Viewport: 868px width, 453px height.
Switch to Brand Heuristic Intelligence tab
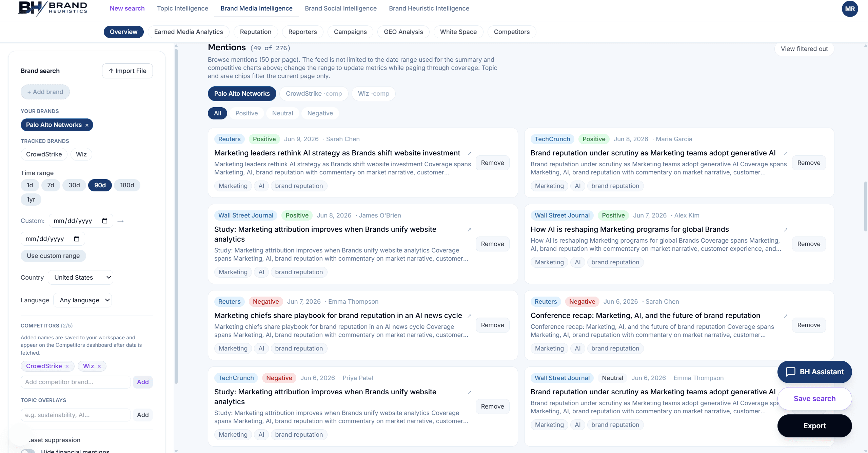tap(429, 8)
